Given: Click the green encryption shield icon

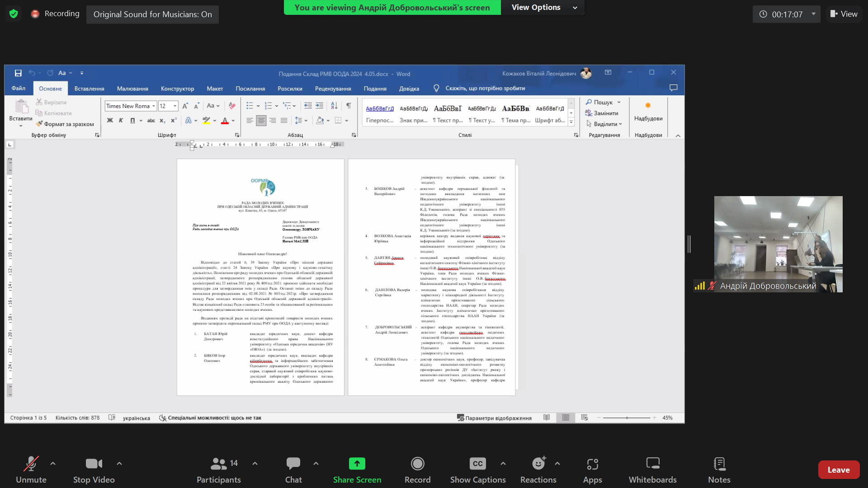Looking at the screenshot, I should 14,14.
